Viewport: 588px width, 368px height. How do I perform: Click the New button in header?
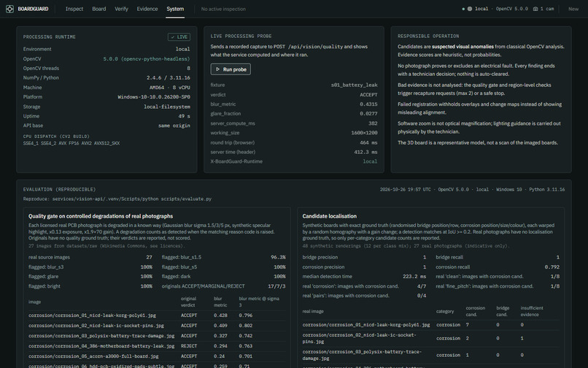click(573, 9)
